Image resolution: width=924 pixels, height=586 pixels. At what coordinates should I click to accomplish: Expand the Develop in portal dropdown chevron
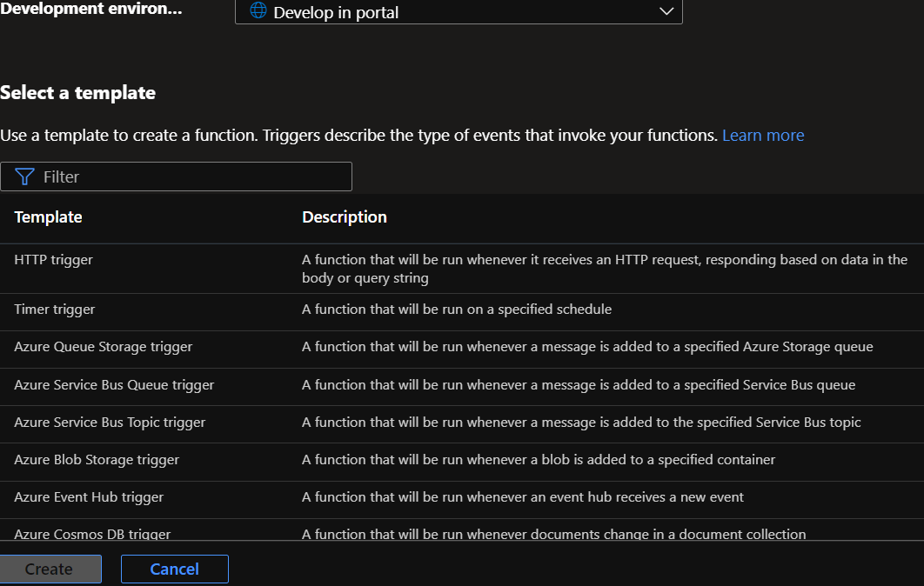click(x=666, y=11)
